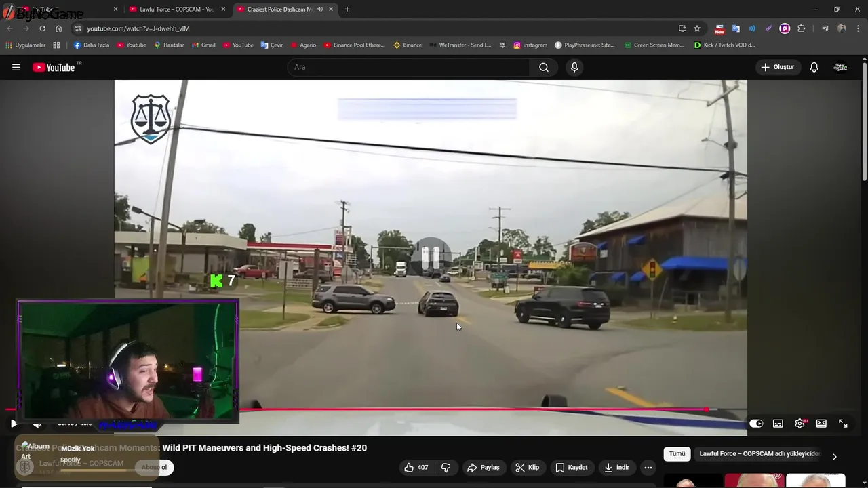Share the video with Paylaş
This screenshot has width=868, height=488.
click(484, 467)
